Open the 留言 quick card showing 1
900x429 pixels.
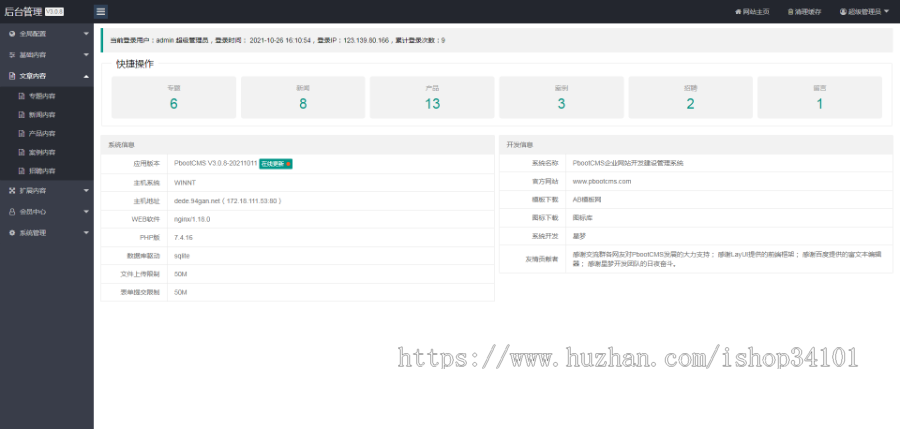pyautogui.click(x=820, y=98)
